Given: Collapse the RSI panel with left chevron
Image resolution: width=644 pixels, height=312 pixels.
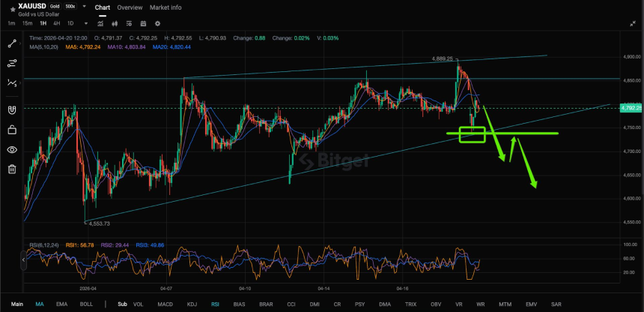Looking at the screenshot, I should coord(23,259).
